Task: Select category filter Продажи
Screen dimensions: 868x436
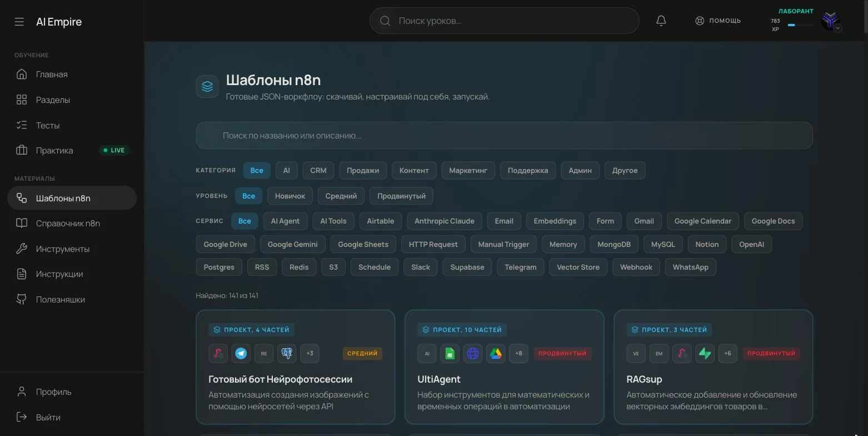Action: (x=363, y=170)
